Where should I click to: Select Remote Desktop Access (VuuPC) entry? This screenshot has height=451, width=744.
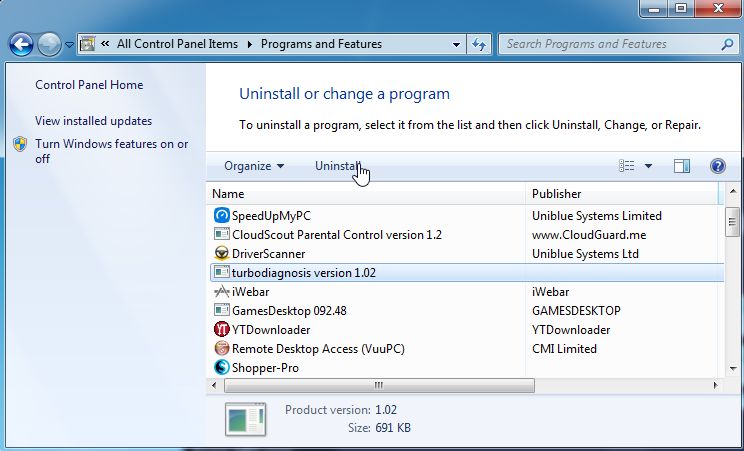click(x=318, y=349)
